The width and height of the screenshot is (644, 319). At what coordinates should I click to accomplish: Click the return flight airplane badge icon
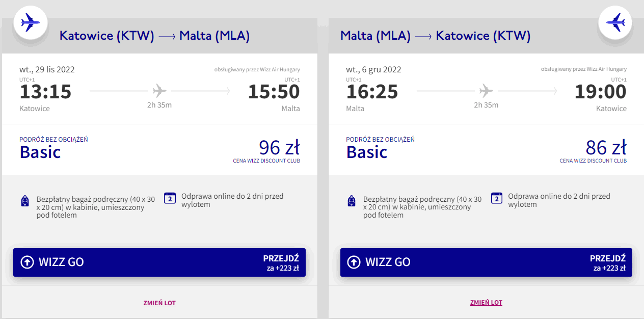pos(615,22)
